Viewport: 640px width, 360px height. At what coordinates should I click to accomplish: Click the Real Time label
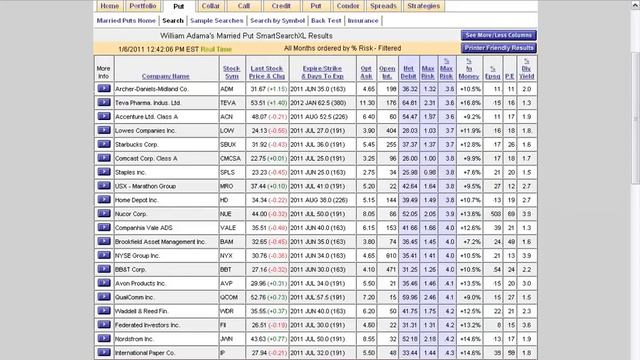tap(216, 49)
